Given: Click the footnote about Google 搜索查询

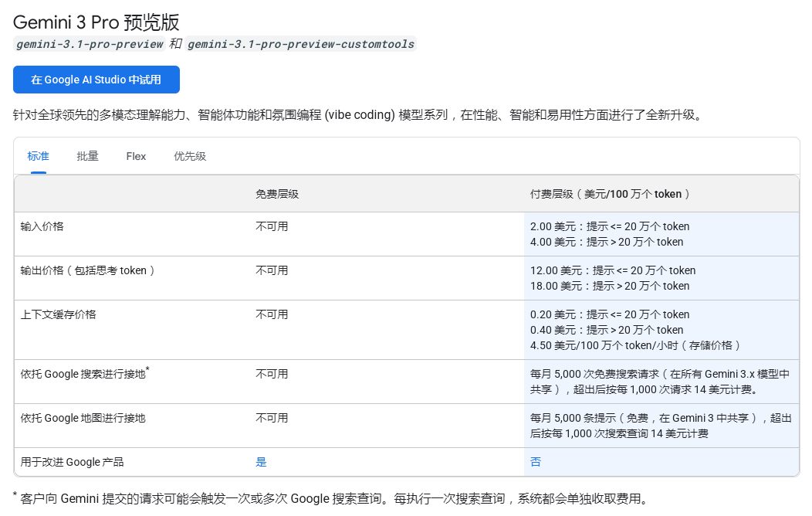Looking at the screenshot, I should (330, 498).
